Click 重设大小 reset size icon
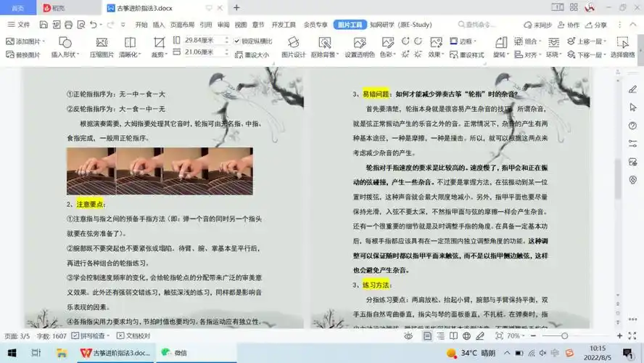 coord(252,54)
